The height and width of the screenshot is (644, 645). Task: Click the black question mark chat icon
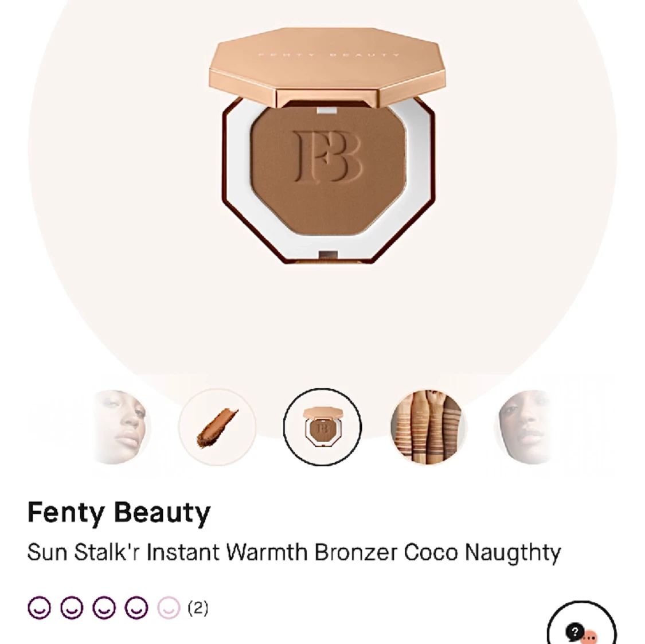[x=574, y=631]
